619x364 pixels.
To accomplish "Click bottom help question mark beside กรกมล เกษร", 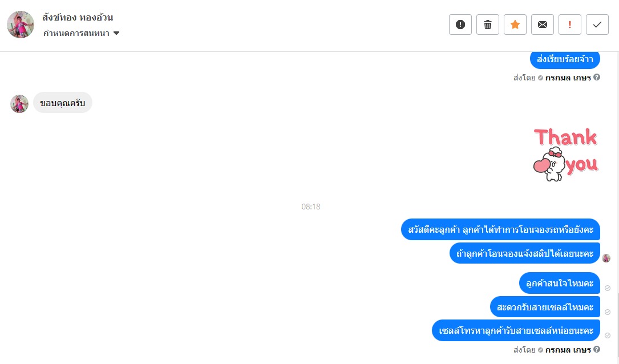I will click(x=597, y=349).
